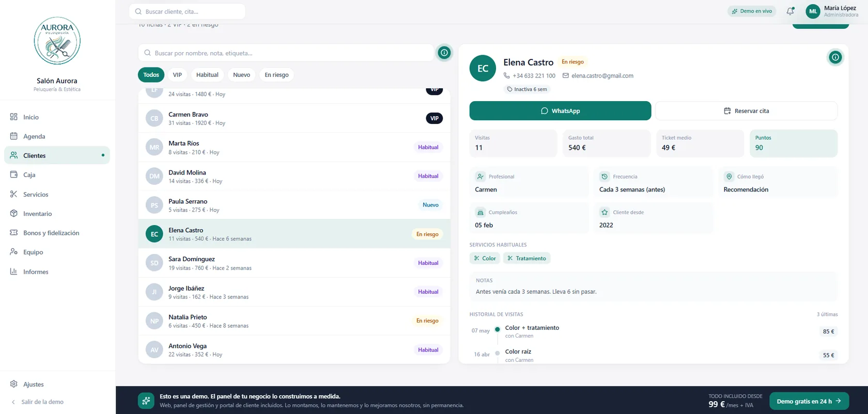This screenshot has height=414, width=868.
Task: Open Paula Serrano client row
Action: (x=294, y=205)
